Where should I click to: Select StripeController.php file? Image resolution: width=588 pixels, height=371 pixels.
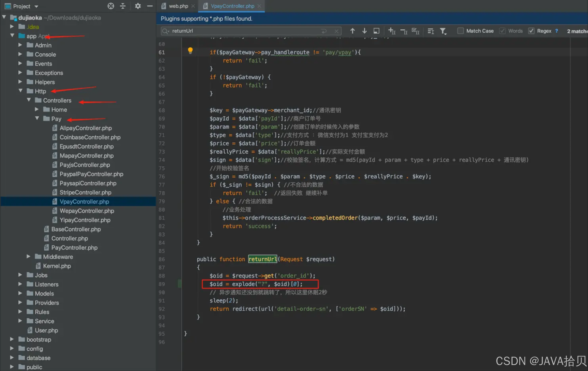click(x=85, y=192)
